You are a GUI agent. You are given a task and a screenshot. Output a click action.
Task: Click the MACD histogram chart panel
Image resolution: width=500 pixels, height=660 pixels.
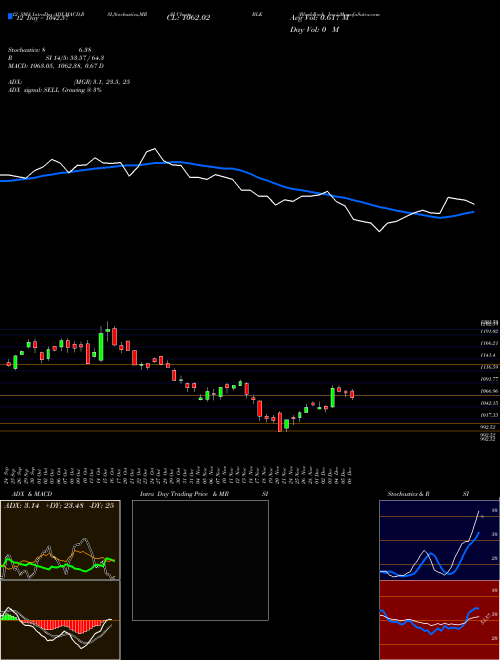pos(60,620)
